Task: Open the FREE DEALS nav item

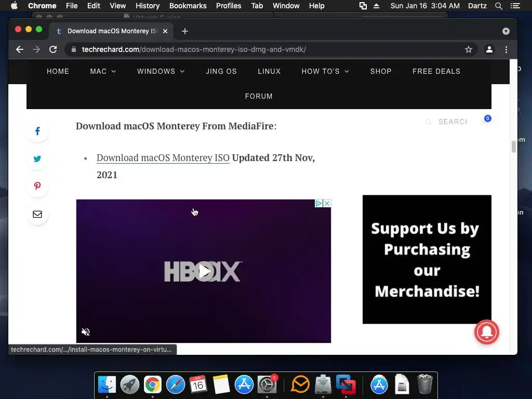Action: click(436, 71)
